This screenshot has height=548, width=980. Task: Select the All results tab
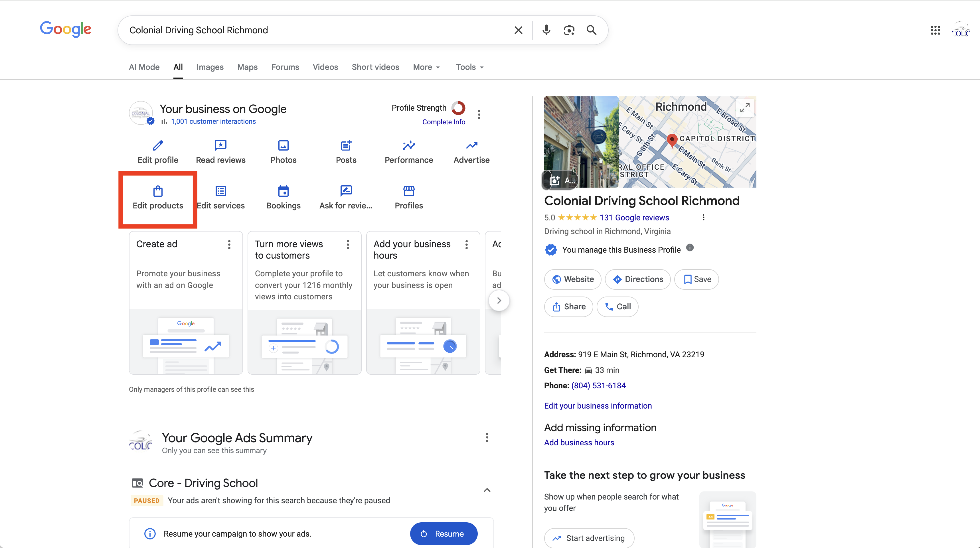point(178,67)
